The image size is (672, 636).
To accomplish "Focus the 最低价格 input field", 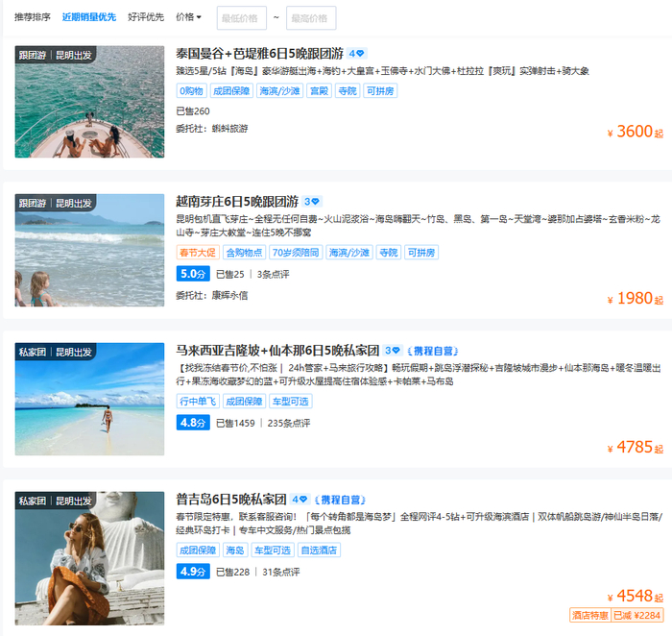I will click(x=242, y=18).
